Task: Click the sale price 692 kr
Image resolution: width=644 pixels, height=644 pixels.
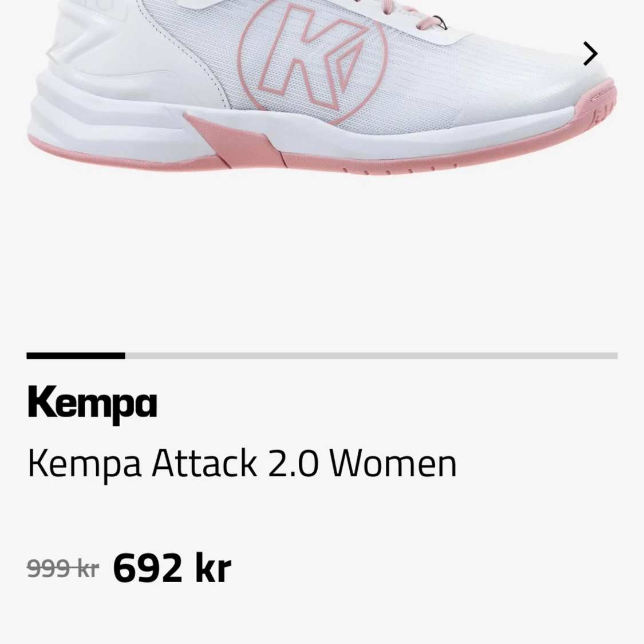Action: tap(172, 568)
